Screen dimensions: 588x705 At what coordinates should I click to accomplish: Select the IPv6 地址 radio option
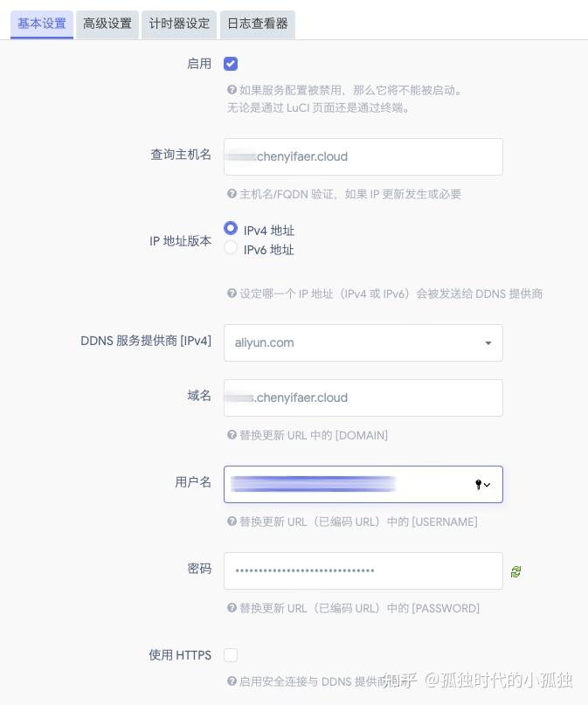tap(231, 248)
